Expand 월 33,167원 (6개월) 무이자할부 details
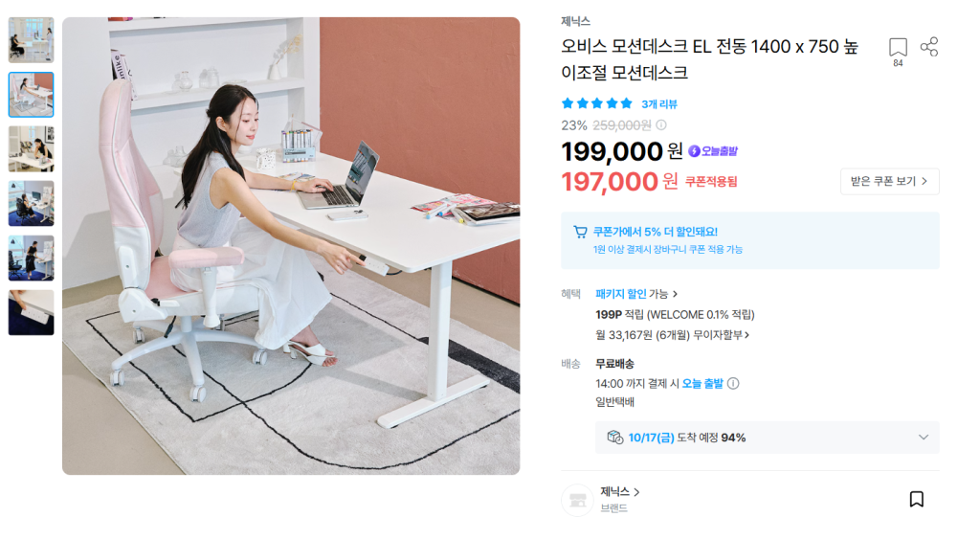Viewport: 980px width, 540px height. tap(672, 335)
